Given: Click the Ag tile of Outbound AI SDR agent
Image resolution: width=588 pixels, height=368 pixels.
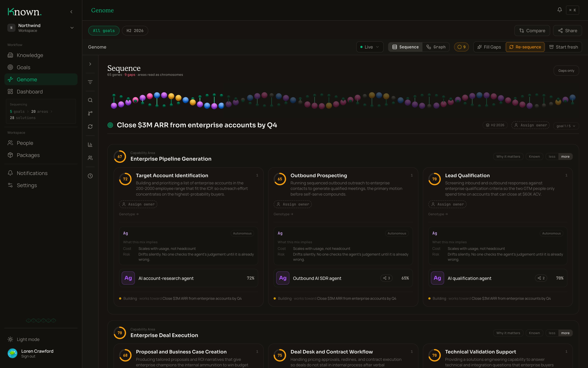Looking at the screenshot, I should [283, 278].
